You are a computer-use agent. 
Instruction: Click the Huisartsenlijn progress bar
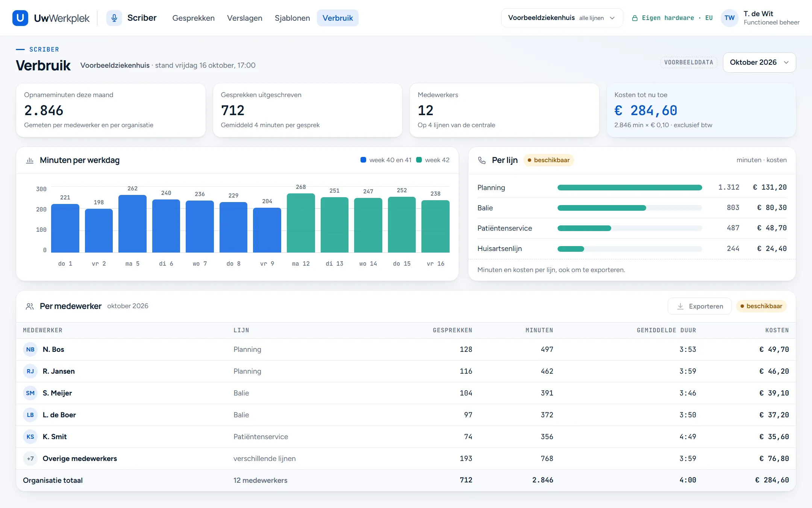pyautogui.click(x=630, y=249)
